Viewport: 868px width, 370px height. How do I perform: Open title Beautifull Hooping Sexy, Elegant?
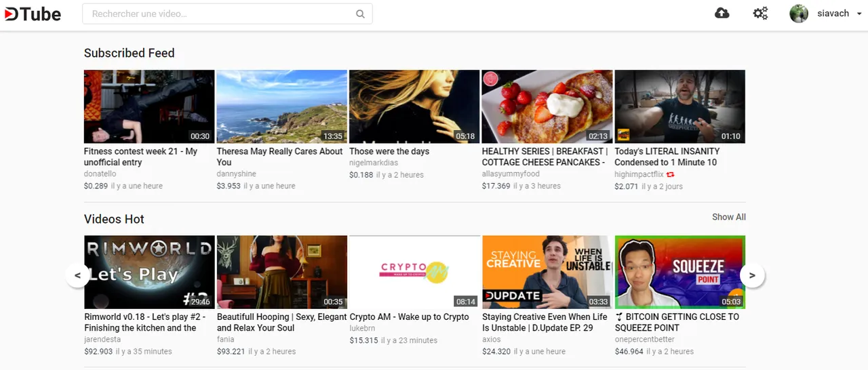pos(281,322)
